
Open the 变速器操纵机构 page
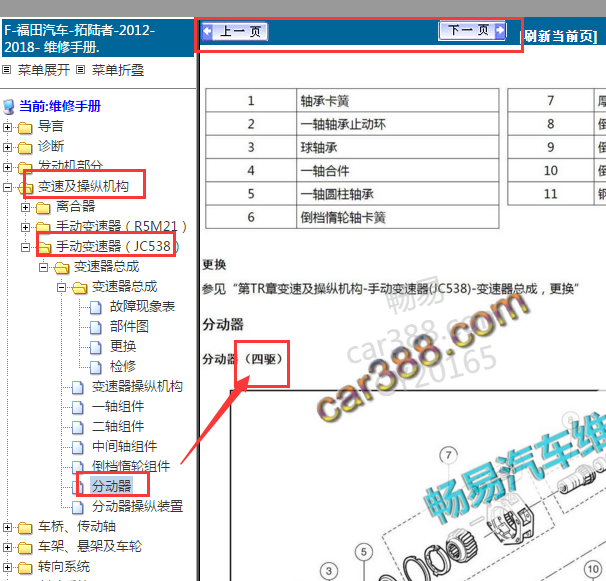(x=137, y=387)
